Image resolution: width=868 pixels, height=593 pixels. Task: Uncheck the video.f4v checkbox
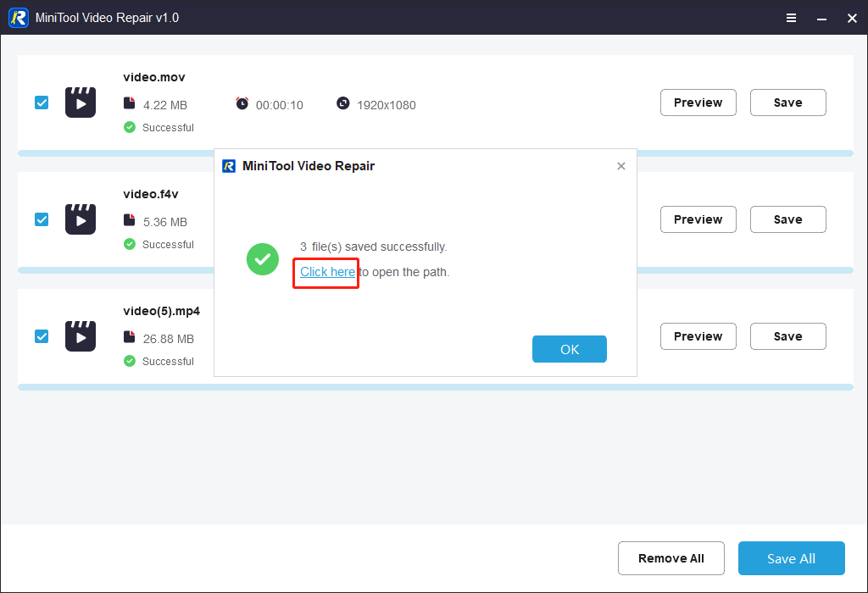tap(42, 219)
